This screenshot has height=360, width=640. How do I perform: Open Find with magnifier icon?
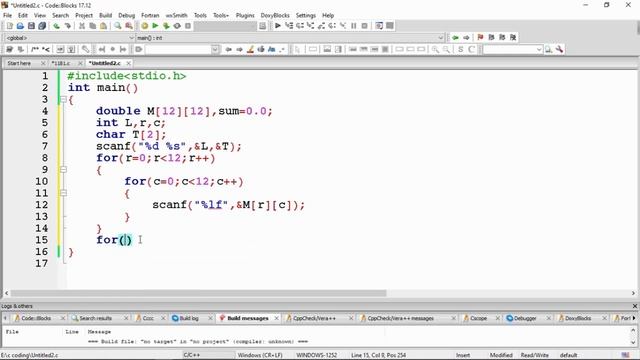point(118,26)
